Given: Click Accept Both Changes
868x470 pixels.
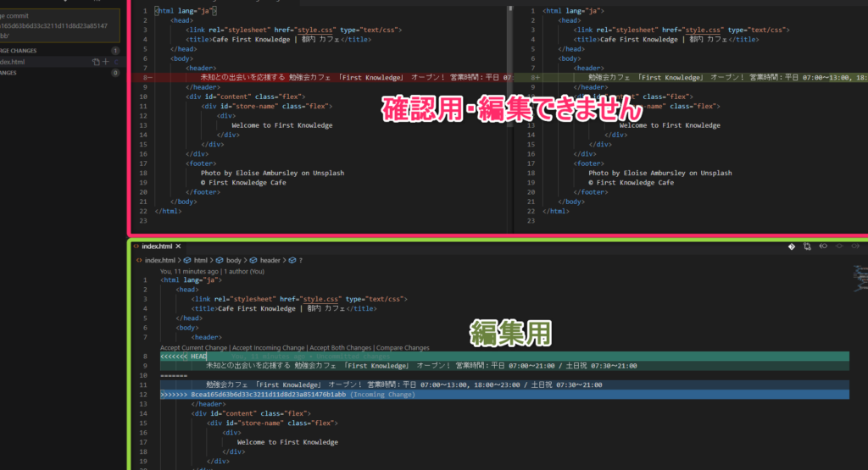Looking at the screenshot, I should point(340,347).
